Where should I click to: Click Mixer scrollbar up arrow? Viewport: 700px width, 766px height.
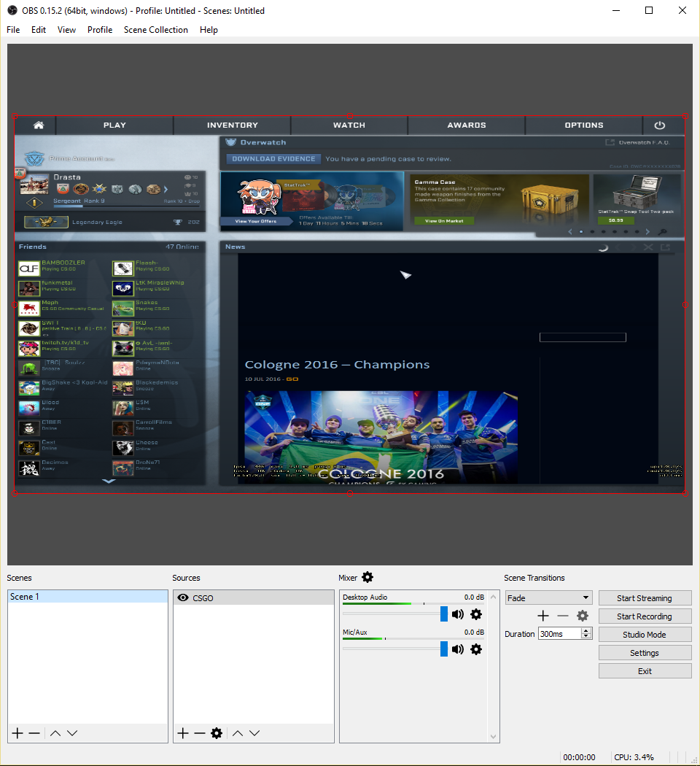coord(493,597)
